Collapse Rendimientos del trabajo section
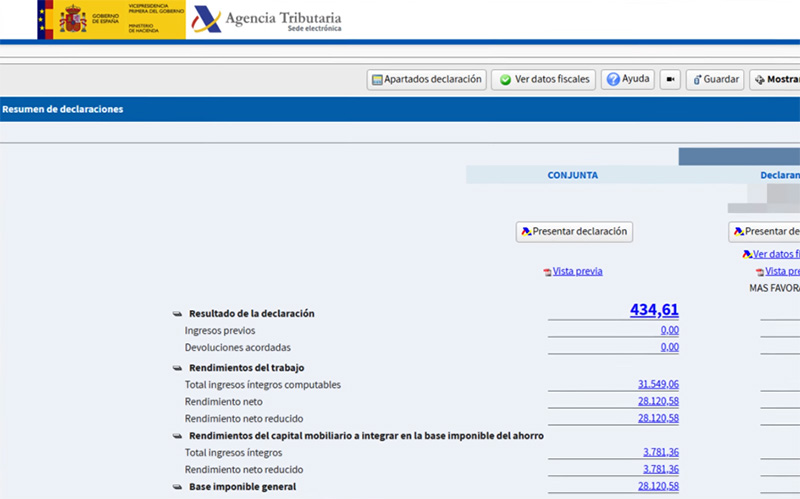Viewport: 800px width, 499px height. tap(177, 368)
